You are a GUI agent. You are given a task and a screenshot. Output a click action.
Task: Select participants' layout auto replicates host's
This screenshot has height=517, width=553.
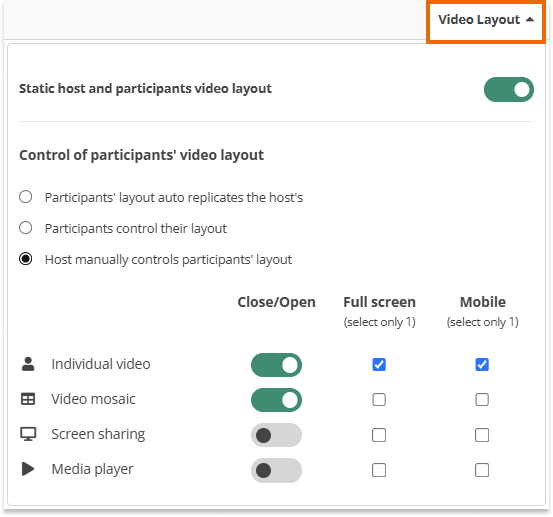pos(26,197)
